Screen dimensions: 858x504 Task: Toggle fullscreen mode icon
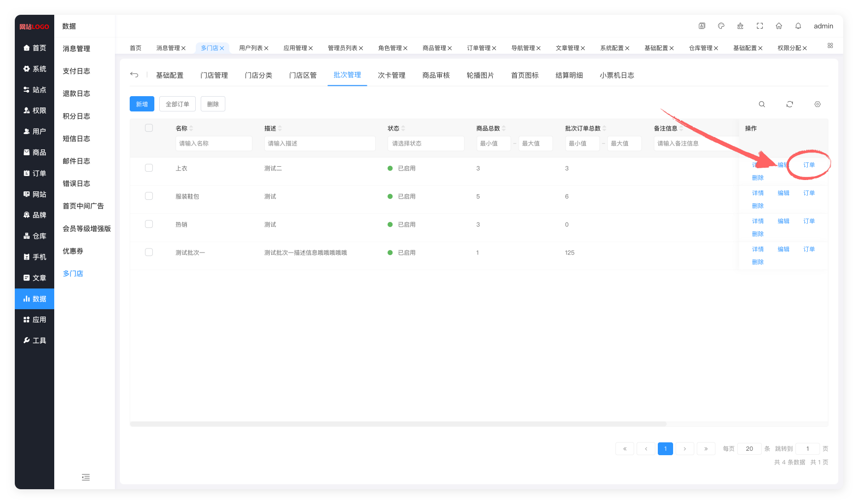(760, 26)
